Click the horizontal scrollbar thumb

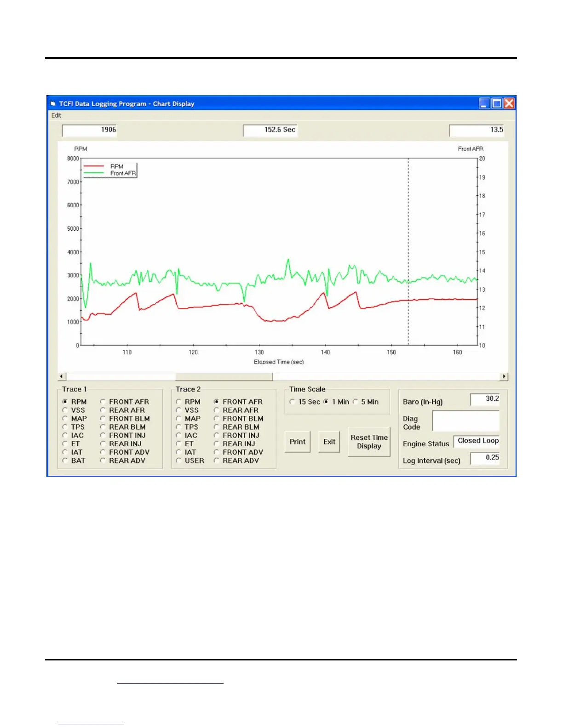(x=224, y=376)
